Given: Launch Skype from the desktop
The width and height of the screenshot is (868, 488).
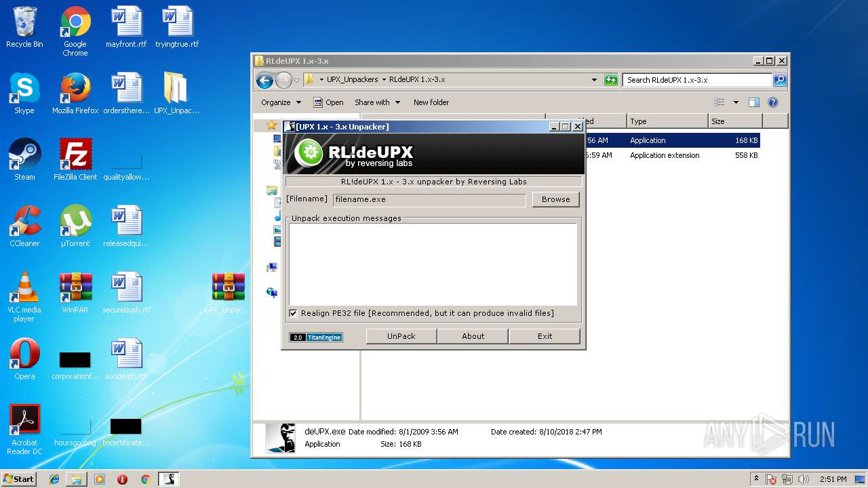Looking at the screenshot, I should coord(24,94).
